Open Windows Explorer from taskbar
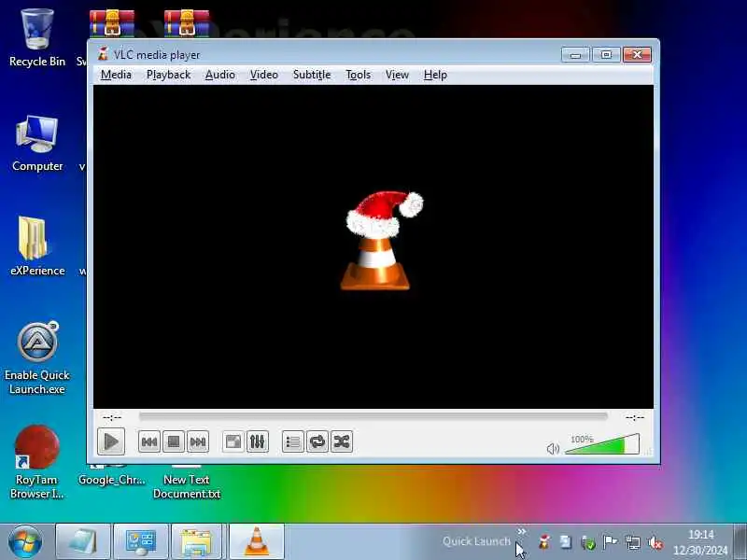747x560 pixels. tap(197, 542)
